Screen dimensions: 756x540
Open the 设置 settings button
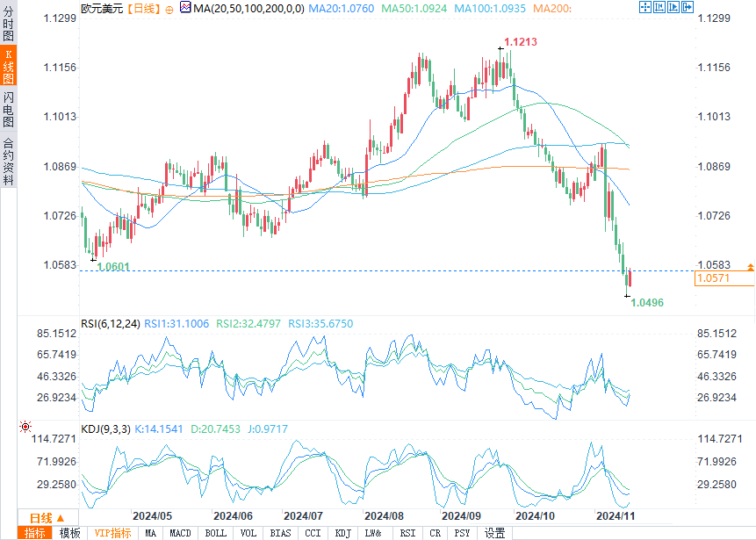click(x=494, y=533)
